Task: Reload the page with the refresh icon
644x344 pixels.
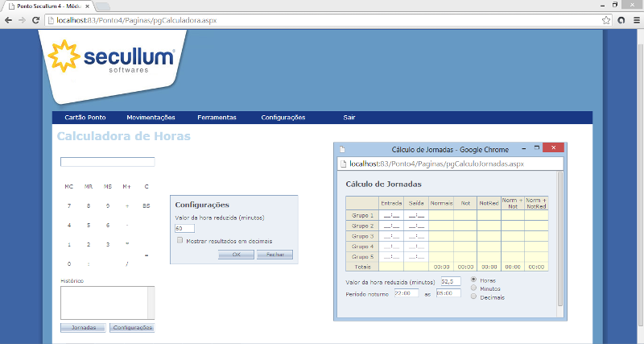Action: [36, 19]
